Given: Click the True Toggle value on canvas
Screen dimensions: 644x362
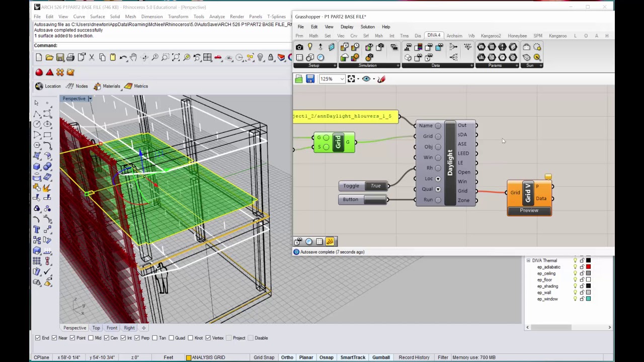Looking at the screenshot, I should (376, 186).
